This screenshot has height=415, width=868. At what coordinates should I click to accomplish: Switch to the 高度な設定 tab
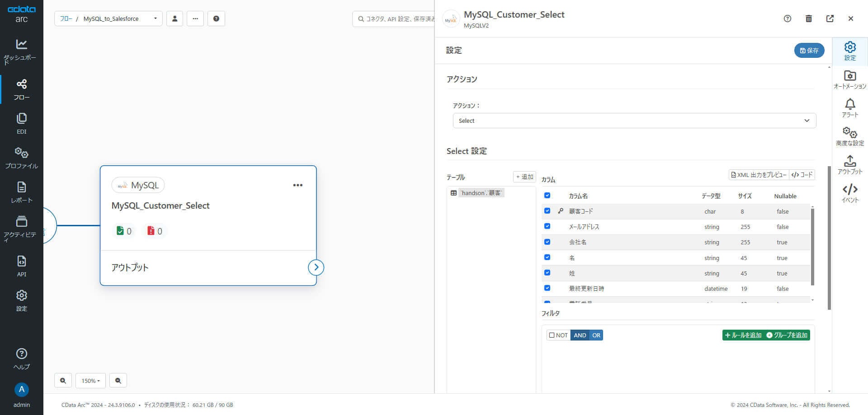coord(850,136)
